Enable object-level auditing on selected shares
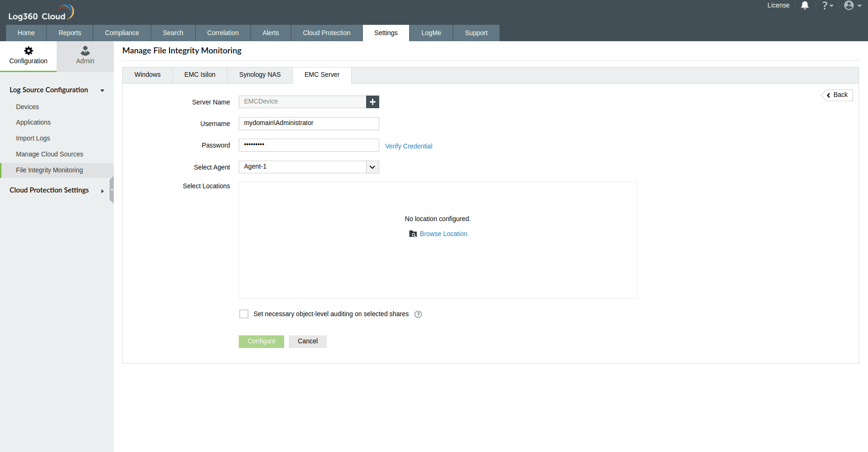This screenshot has height=452, width=868. coord(243,314)
